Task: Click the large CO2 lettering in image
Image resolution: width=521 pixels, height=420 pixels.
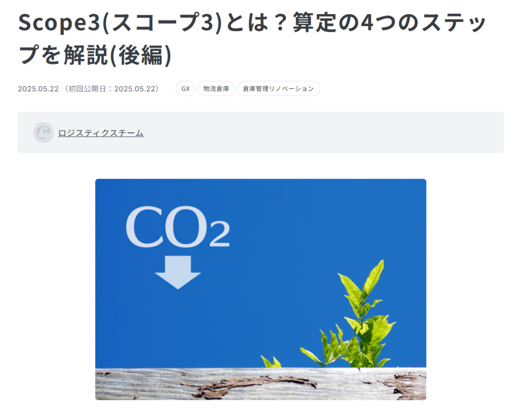Action: (177, 227)
